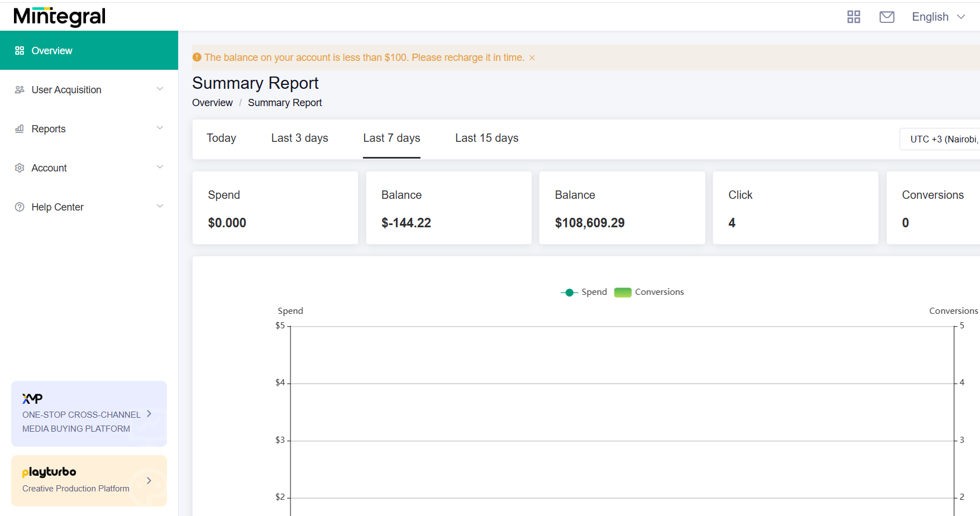Click the Overview breadcrumb link

click(212, 103)
